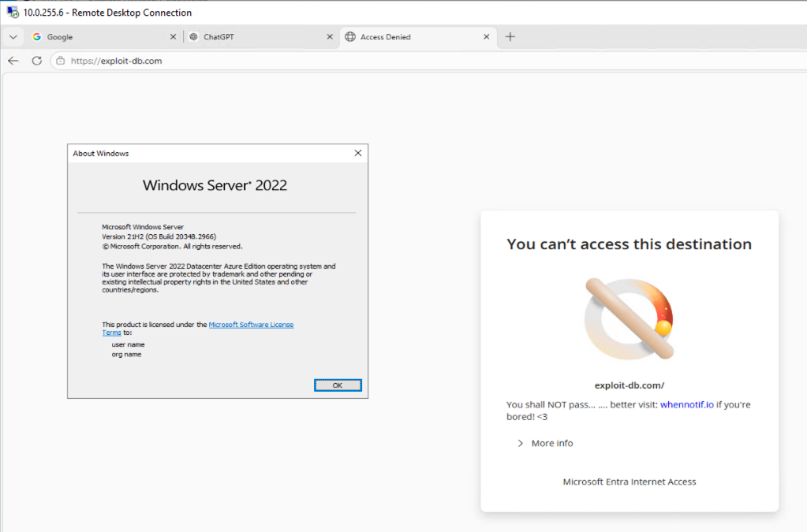Click the Google favicon on the first tab

point(36,36)
